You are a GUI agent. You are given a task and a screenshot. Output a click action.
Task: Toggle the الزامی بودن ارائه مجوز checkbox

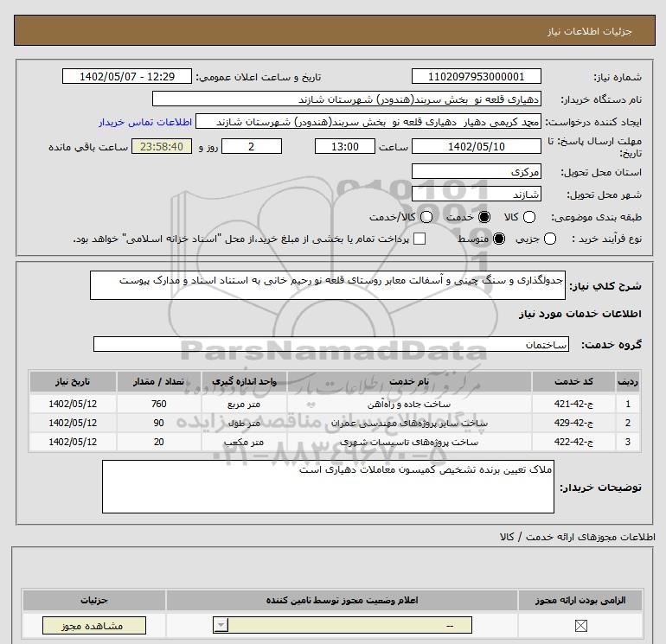coord(580,625)
